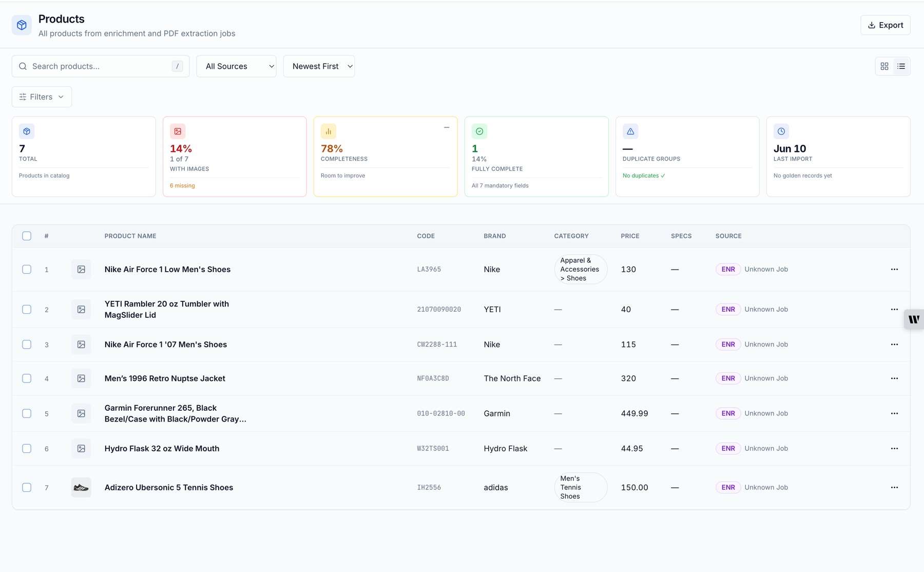Open Nike Air Force 1 Low Men's Shoes

pos(167,270)
